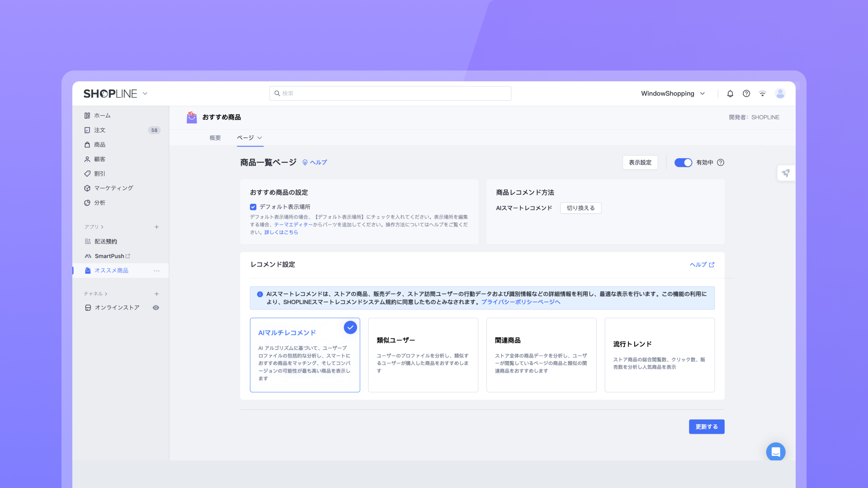The width and height of the screenshot is (868, 488).
Task: Toggle online store visibility eye icon
Action: [156, 308]
